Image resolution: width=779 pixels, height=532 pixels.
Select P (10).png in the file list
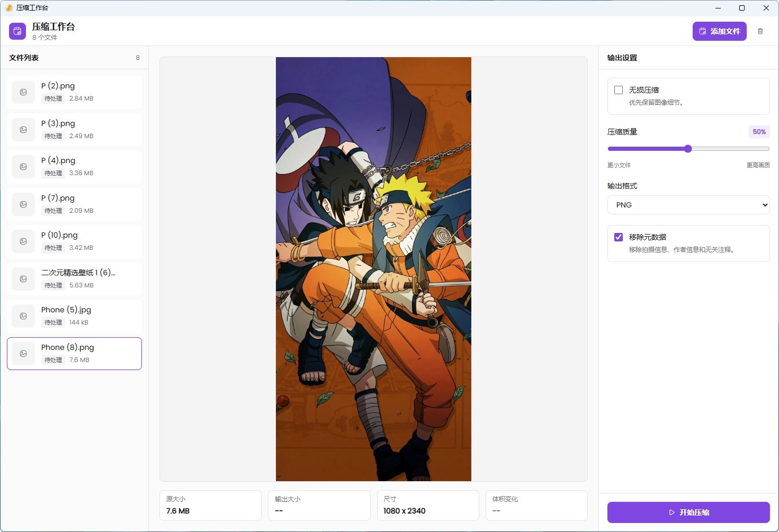coord(74,241)
